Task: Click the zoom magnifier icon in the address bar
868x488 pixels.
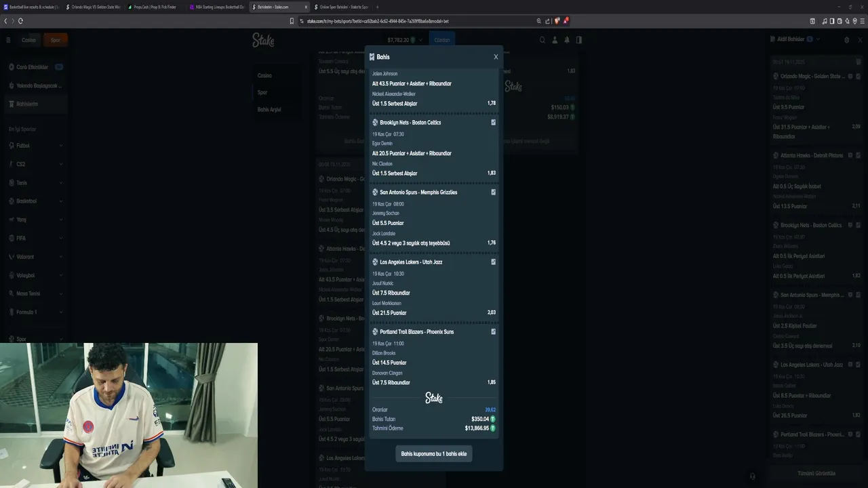Action: tap(539, 21)
